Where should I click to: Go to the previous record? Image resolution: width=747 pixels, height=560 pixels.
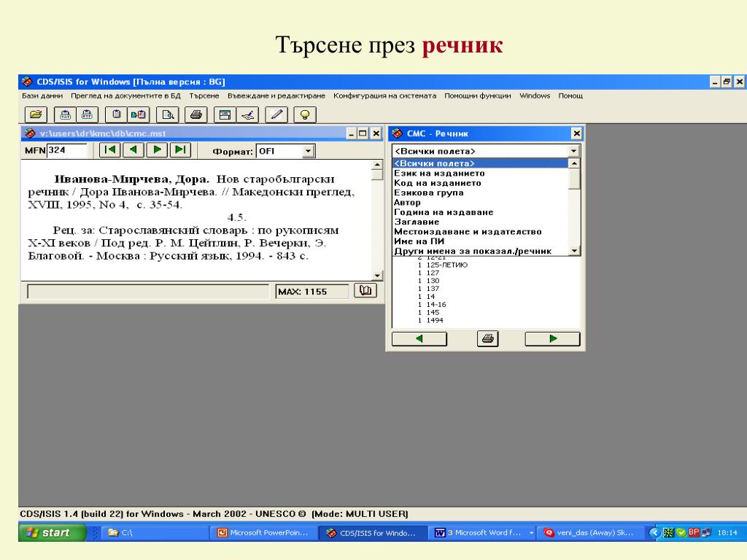coord(133,150)
